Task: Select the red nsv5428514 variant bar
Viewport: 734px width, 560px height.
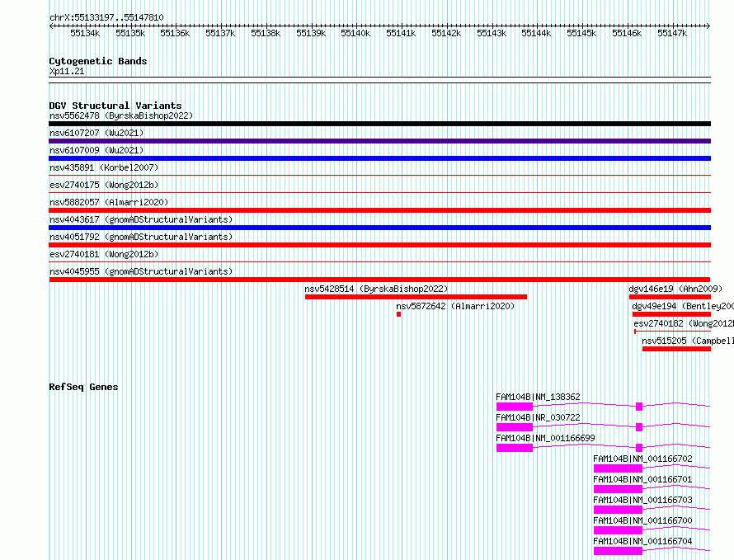Action: tap(416, 297)
